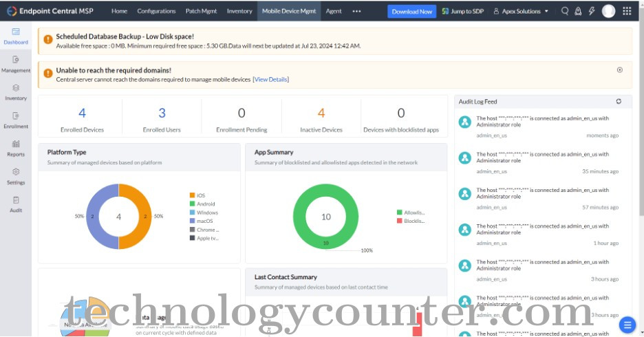
Task: Click the Enrolled Users count 3
Action: click(x=162, y=113)
